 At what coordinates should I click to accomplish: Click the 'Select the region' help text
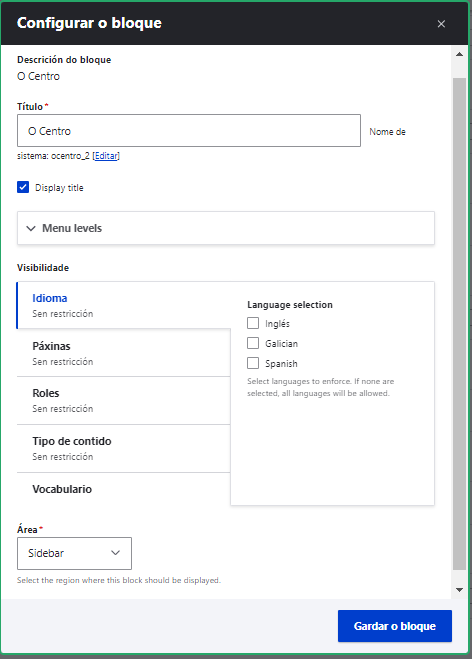pyautogui.click(x=119, y=580)
